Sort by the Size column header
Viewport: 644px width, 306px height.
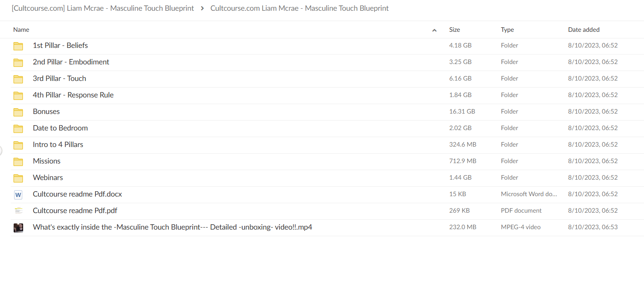coord(455,30)
